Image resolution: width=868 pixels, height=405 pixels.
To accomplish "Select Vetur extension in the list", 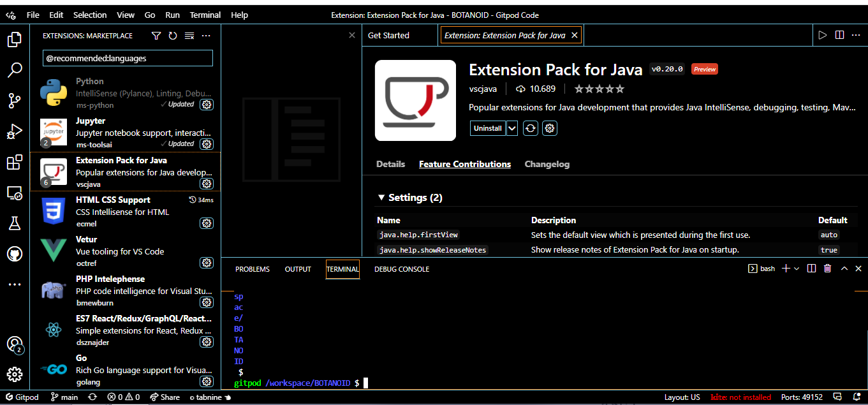I will pyautogui.click(x=125, y=250).
